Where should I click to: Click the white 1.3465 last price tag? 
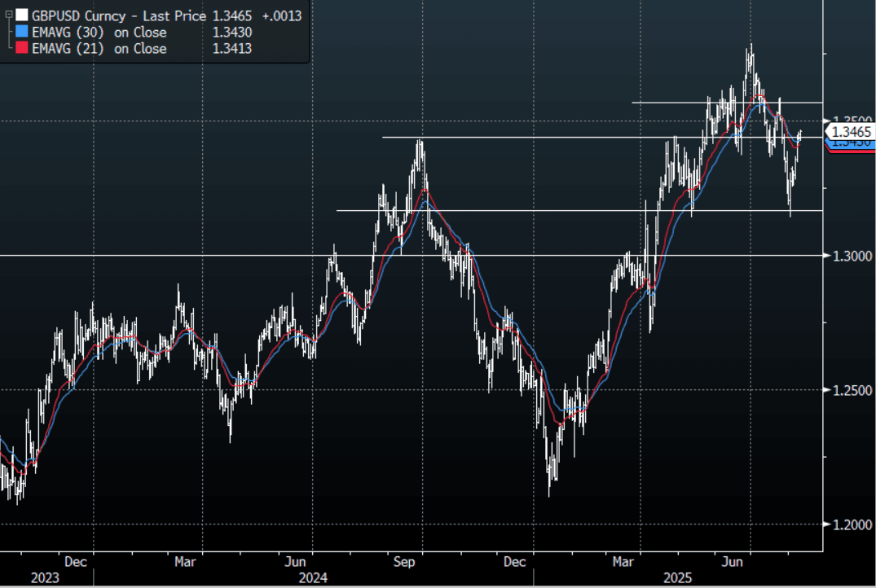coord(851,132)
